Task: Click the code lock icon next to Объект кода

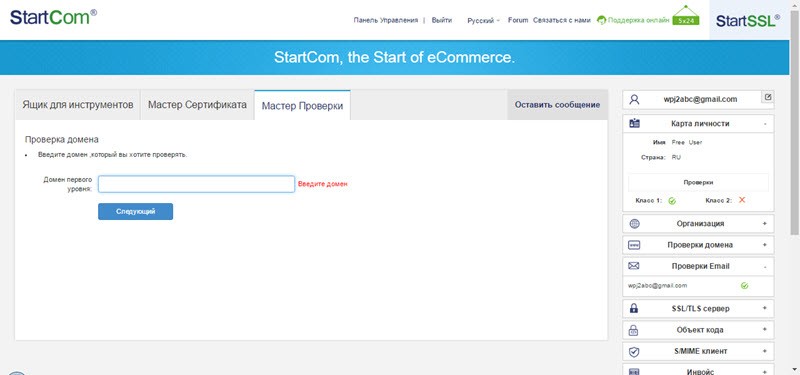Action: coord(634,330)
